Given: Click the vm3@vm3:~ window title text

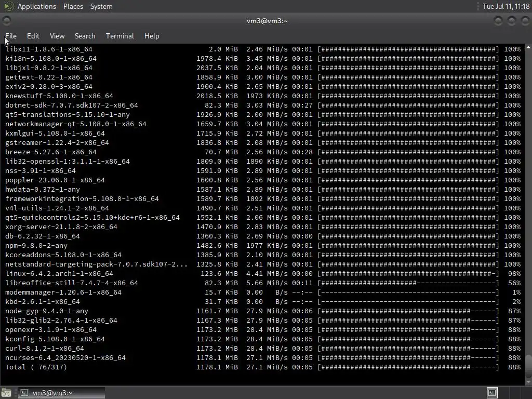Looking at the screenshot, I should click(267, 21).
